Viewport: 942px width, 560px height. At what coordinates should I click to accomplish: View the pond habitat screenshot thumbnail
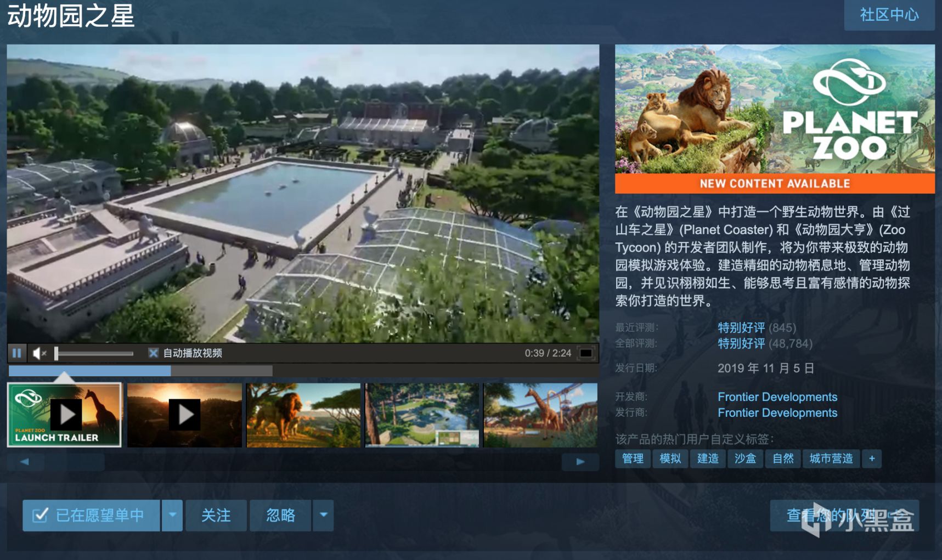click(x=422, y=415)
